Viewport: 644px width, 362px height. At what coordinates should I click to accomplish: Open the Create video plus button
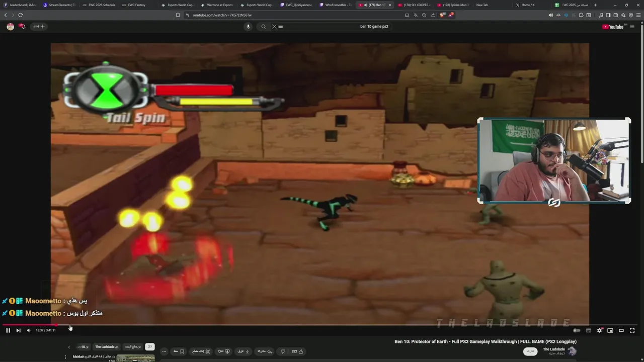click(x=39, y=27)
